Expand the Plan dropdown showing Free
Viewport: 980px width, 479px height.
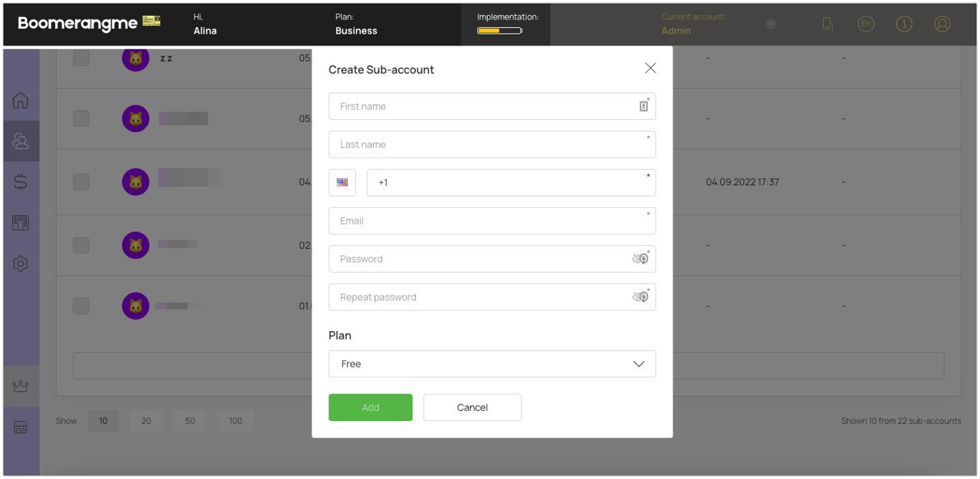[492, 364]
